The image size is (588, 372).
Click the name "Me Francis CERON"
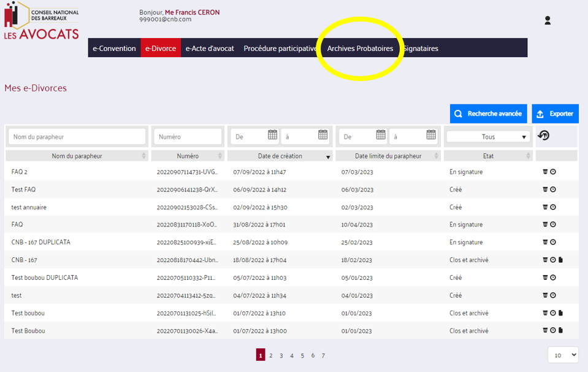pos(193,12)
